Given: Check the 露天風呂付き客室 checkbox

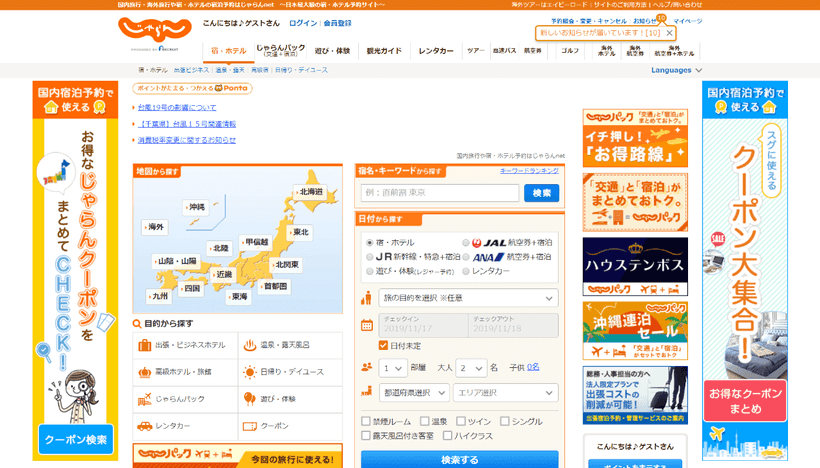Looking at the screenshot, I should pos(366,436).
